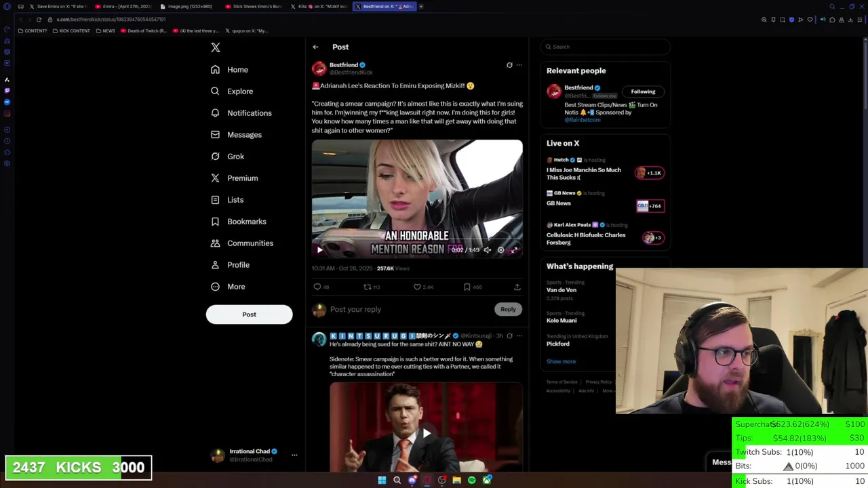Open the KICK CONTENT bookmarks folder
Image resolution: width=868 pixels, height=488 pixels.
71,31
